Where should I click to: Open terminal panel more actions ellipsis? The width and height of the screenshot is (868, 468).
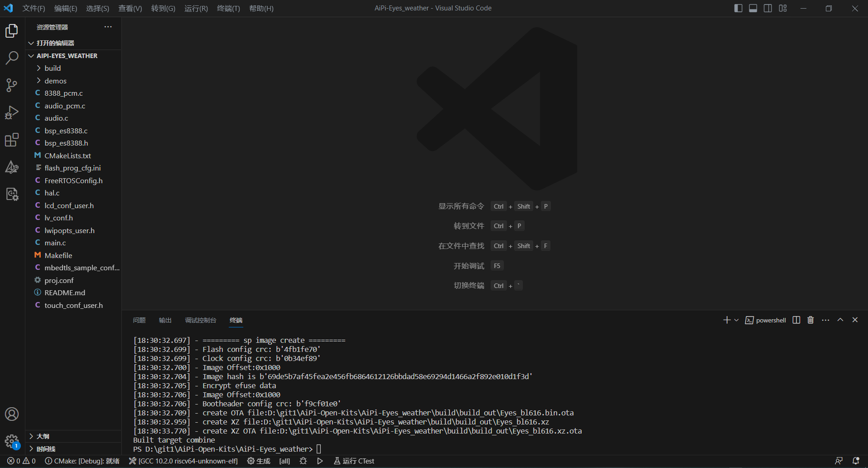[825, 320]
